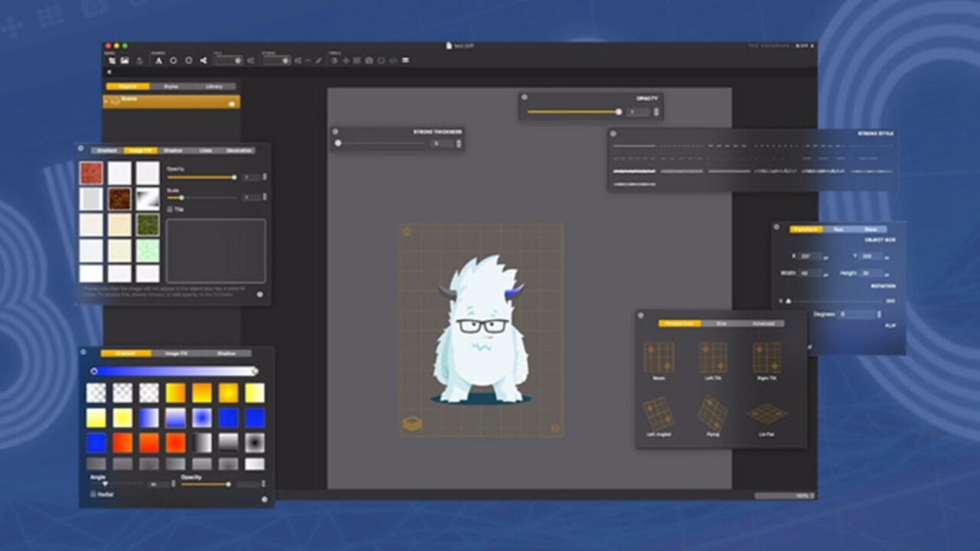Click the Rotation slider in Transform panel
This screenshot has width=980, height=551.
[x=833, y=302]
